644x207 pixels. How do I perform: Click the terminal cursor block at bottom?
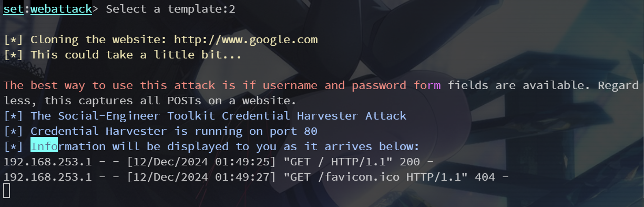click(x=6, y=191)
